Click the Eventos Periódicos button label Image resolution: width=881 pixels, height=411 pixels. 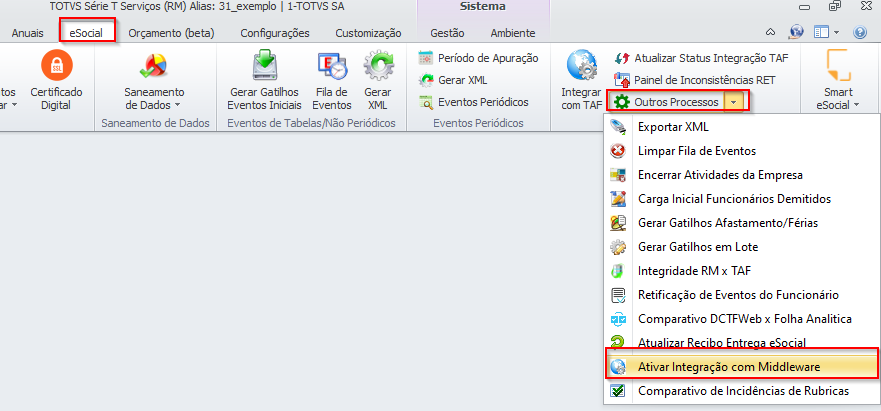pos(483,102)
